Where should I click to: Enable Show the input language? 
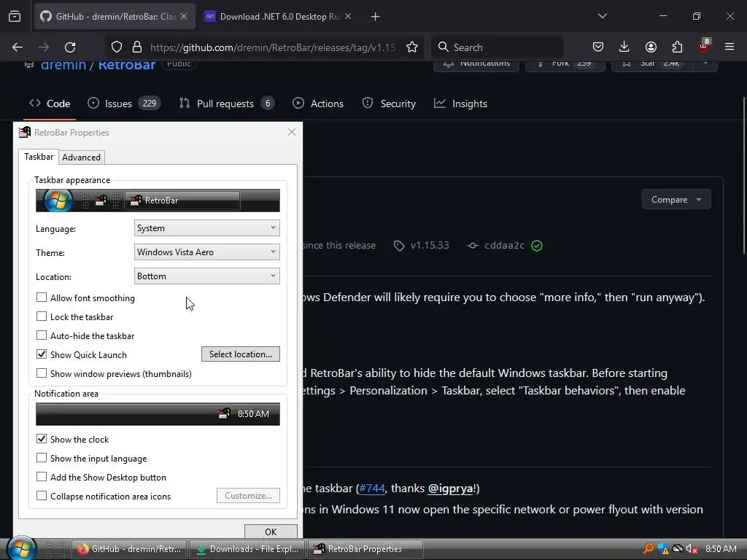42,458
